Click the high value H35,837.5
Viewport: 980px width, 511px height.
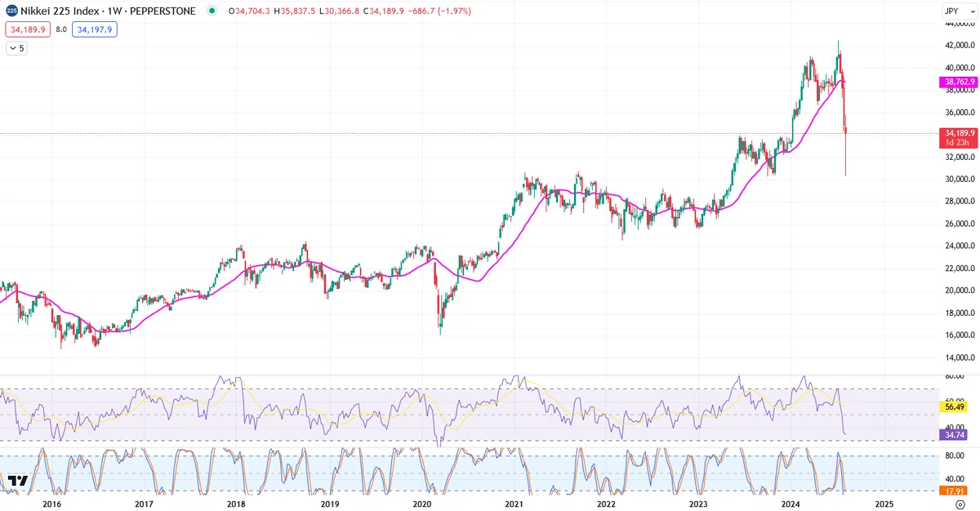click(x=295, y=11)
